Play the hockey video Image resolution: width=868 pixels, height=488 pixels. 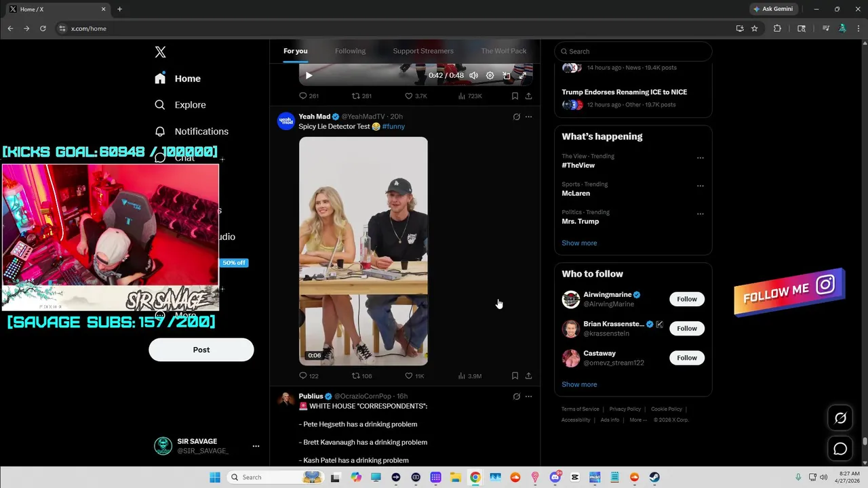click(309, 75)
